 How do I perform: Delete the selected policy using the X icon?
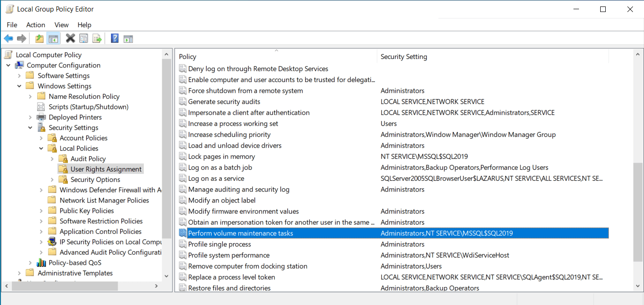[70, 38]
